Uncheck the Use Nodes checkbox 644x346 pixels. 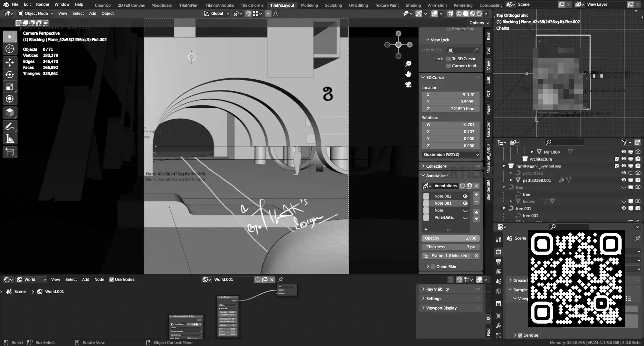[x=111, y=280]
